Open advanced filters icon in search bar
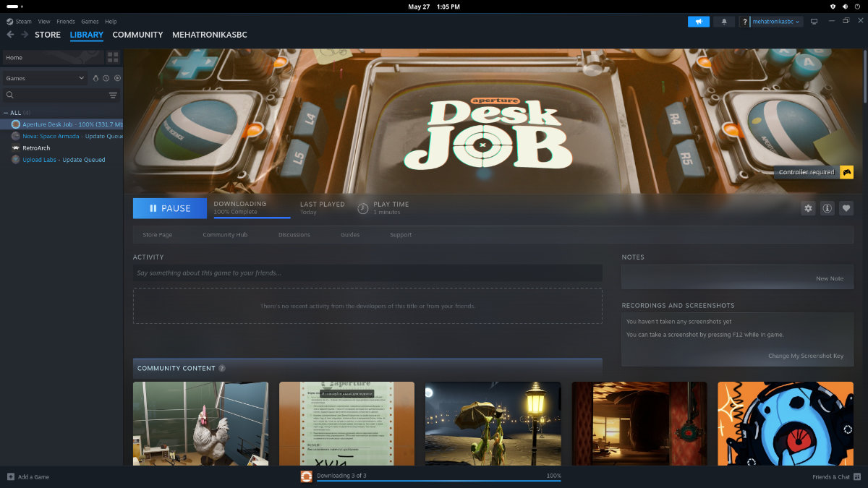Screen dimensions: 868x488 tap(113, 95)
